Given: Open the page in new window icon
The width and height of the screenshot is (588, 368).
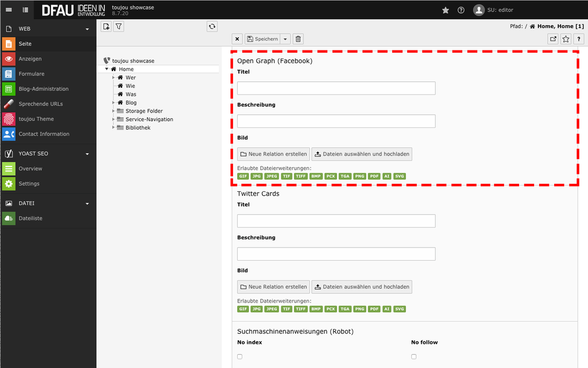Looking at the screenshot, I should click(x=553, y=39).
